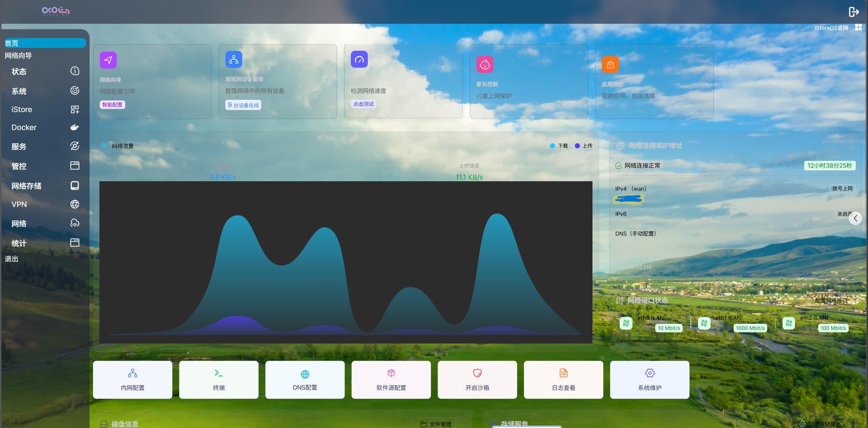Click the 点击测试 speed test tag
This screenshot has width=868, height=428.
[363, 104]
